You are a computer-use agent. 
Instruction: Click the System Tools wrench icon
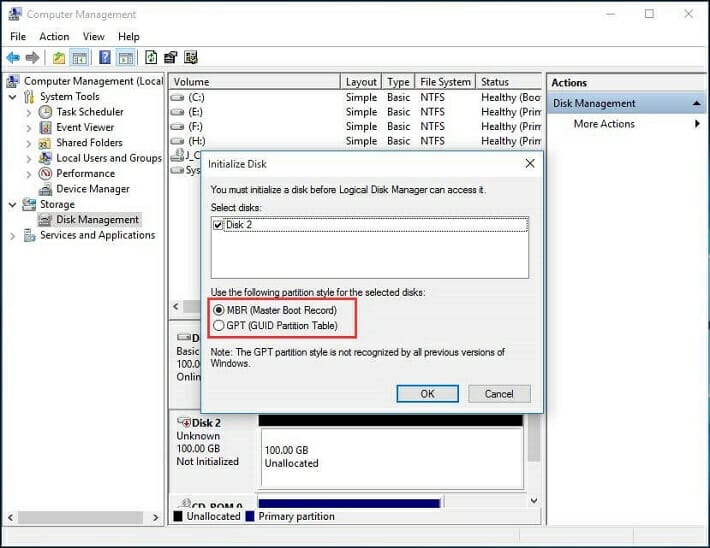(29, 96)
